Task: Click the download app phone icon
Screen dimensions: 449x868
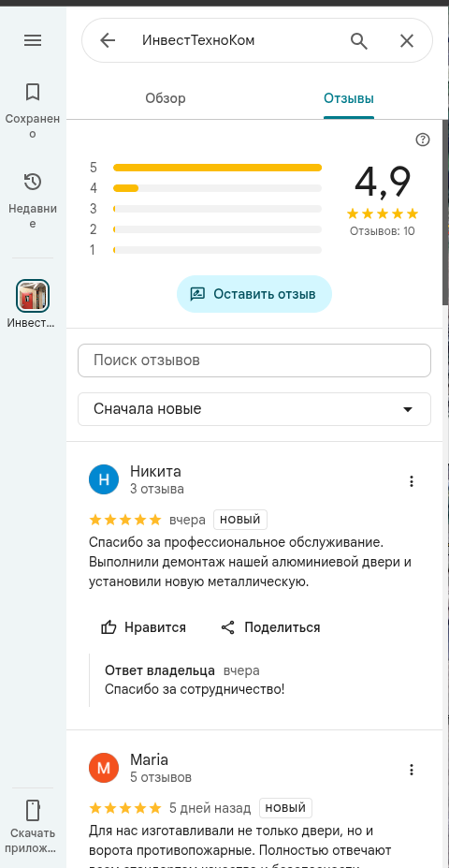Action: (x=33, y=811)
